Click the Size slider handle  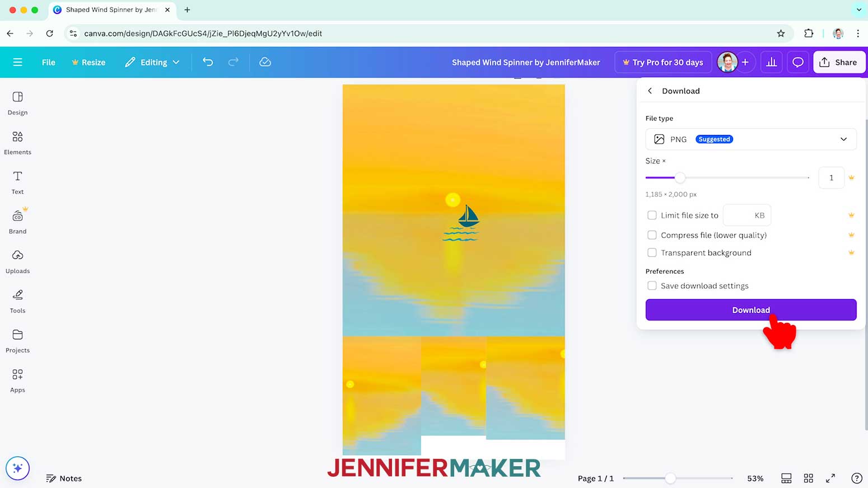tap(680, 178)
